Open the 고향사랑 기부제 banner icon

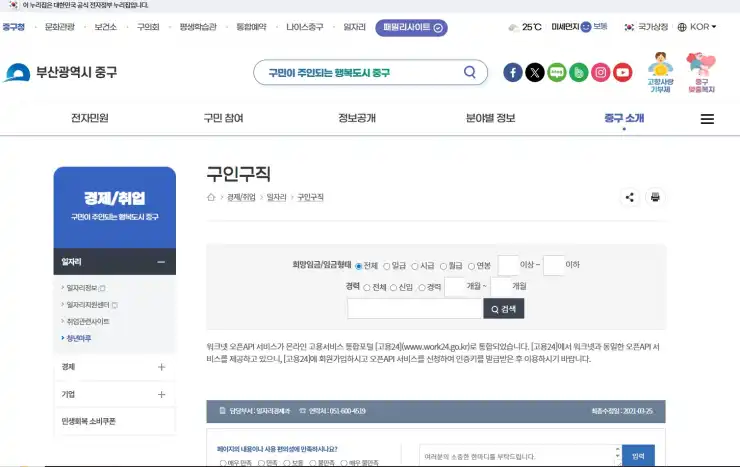click(661, 72)
